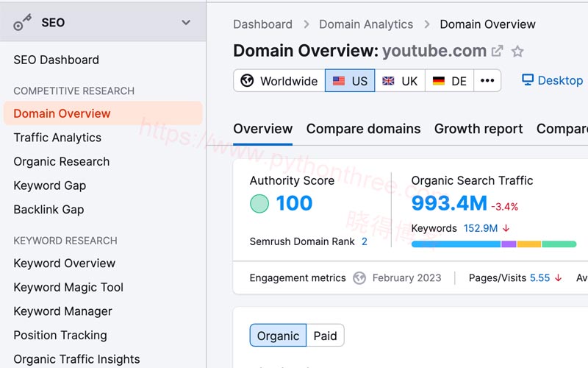Image resolution: width=588 pixels, height=368 pixels.
Task: Open Organic Research
Action: pos(62,161)
